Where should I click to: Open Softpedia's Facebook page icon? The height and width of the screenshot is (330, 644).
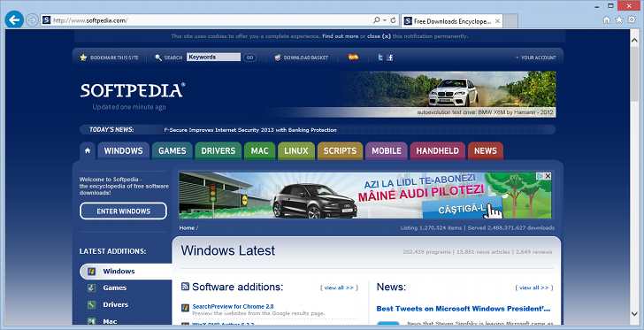[390, 58]
